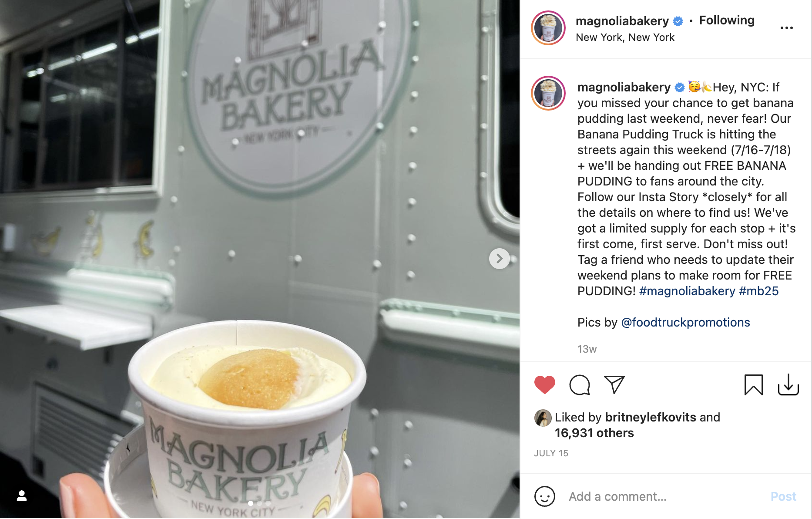This screenshot has height=519, width=812.
Task: Open the New York, New York location
Action: coord(625,37)
